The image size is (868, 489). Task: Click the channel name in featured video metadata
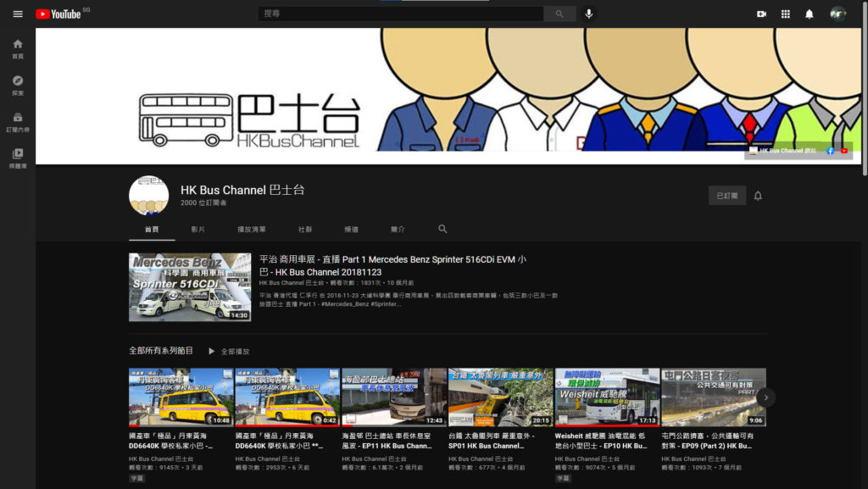coord(292,283)
